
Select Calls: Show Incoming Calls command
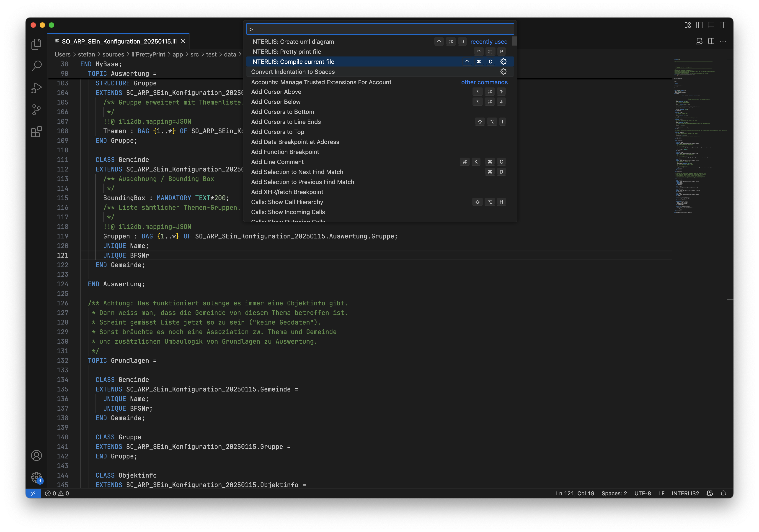point(380,212)
